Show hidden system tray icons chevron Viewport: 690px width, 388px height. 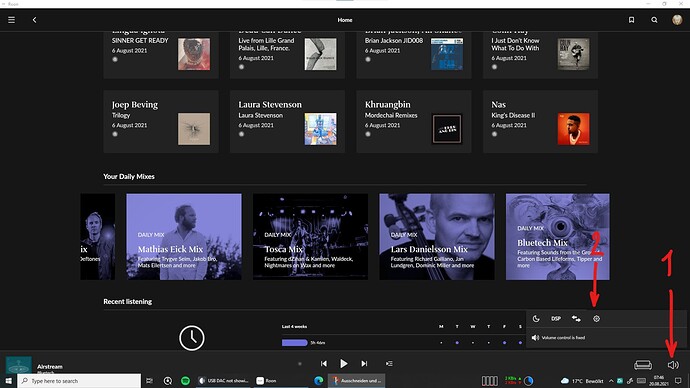click(611, 381)
